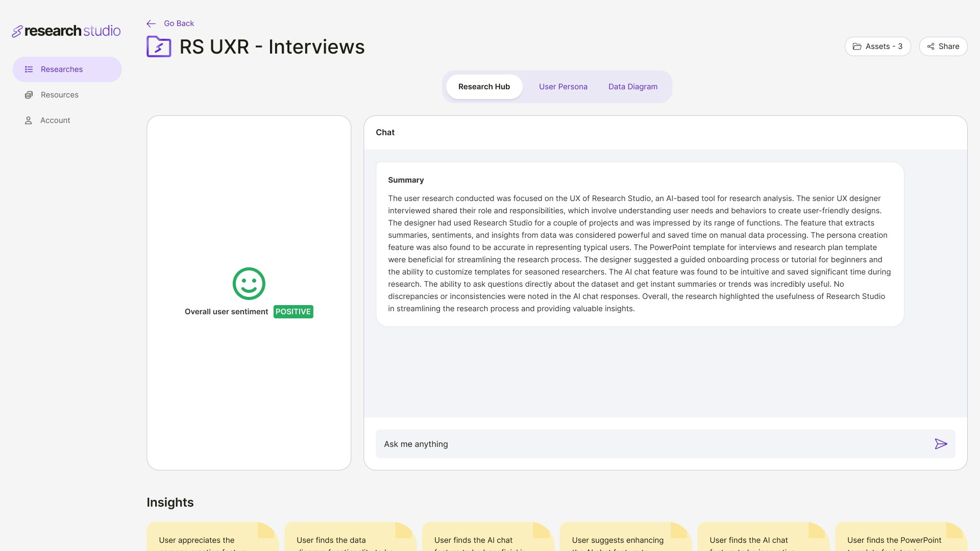Screen dimensions: 980x551
Task: Click the Summary heading in chat
Action: coord(406,180)
